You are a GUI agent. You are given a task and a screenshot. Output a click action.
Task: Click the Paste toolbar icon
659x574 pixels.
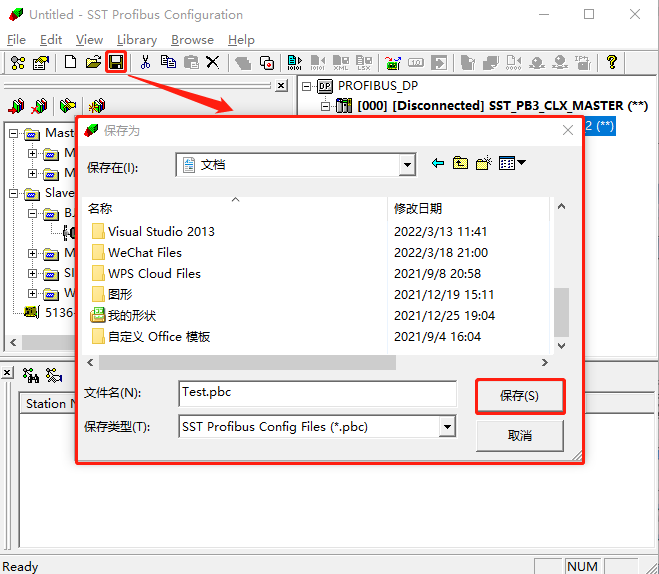[x=191, y=62]
